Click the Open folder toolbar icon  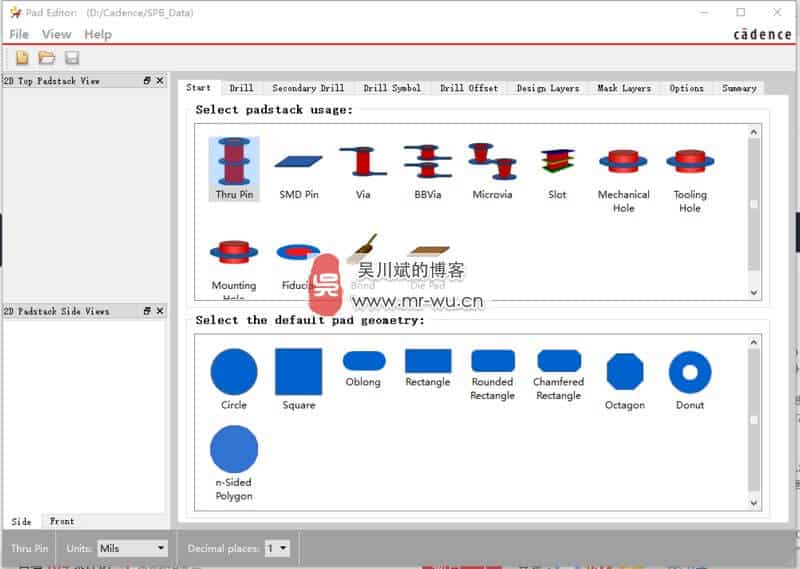tap(46, 58)
